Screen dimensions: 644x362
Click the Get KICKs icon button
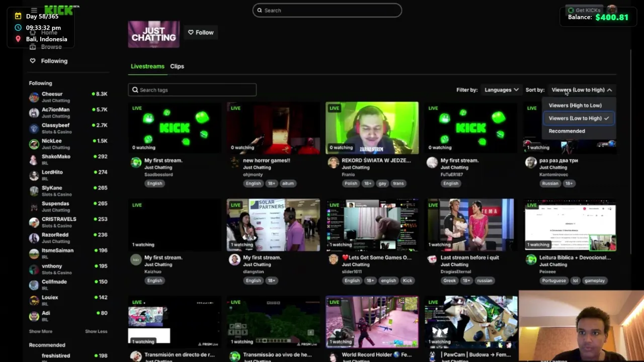point(585,10)
